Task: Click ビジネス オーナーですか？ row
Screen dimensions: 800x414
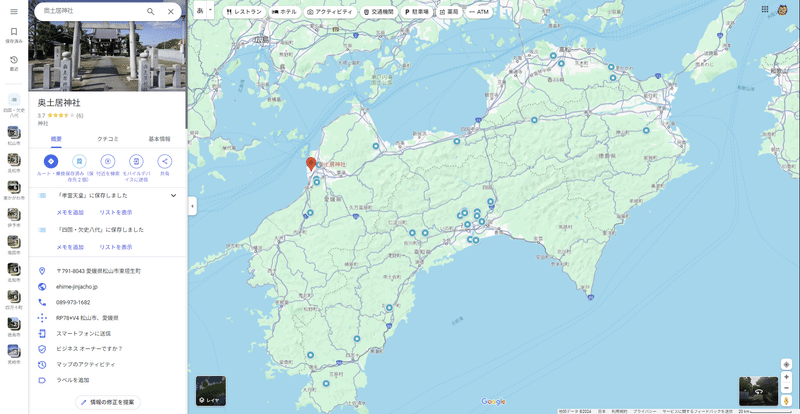Action: (108, 349)
